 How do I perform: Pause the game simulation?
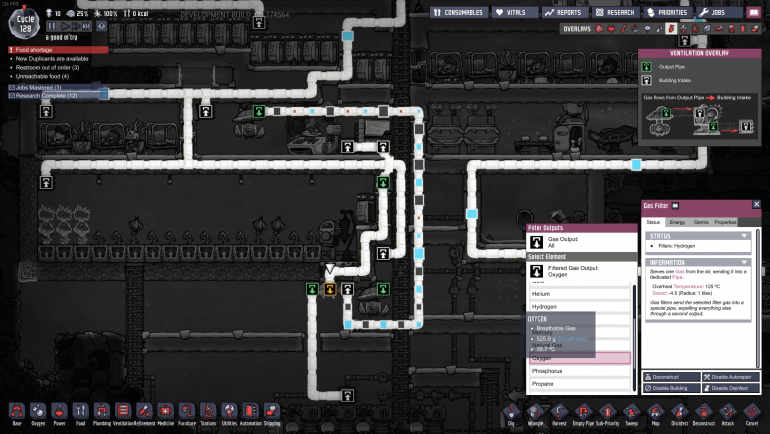pos(52,26)
